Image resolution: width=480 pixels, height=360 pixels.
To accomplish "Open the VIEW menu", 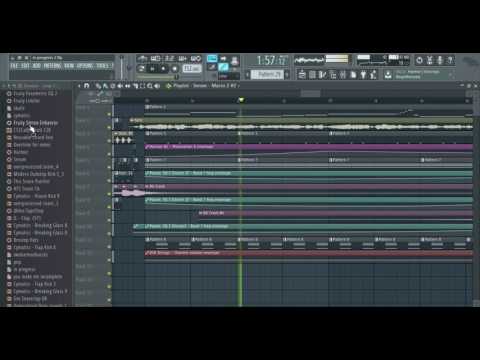I will coord(69,66).
